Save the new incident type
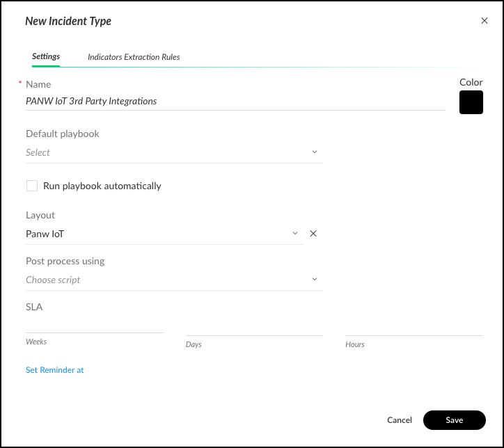This screenshot has width=504, height=448. [x=454, y=420]
